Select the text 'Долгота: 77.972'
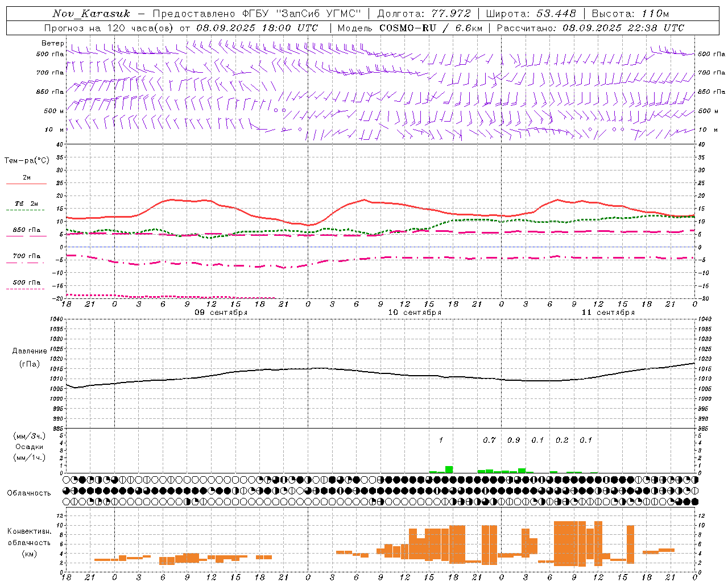Image resolution: width=728 pixels, height=582 pixels. [424, 14]
